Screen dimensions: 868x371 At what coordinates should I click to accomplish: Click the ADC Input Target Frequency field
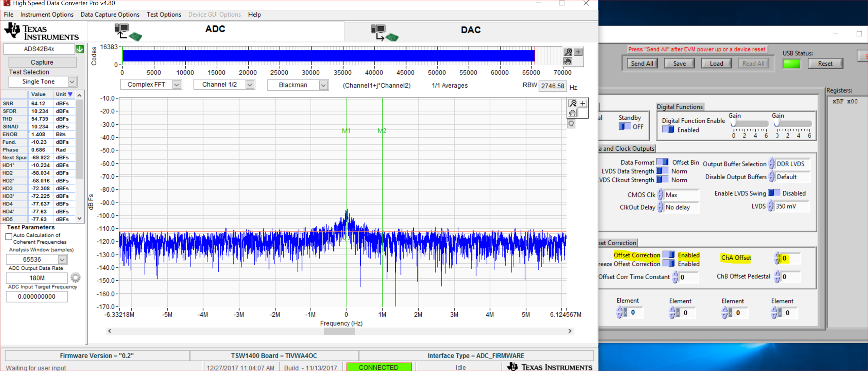37,297
